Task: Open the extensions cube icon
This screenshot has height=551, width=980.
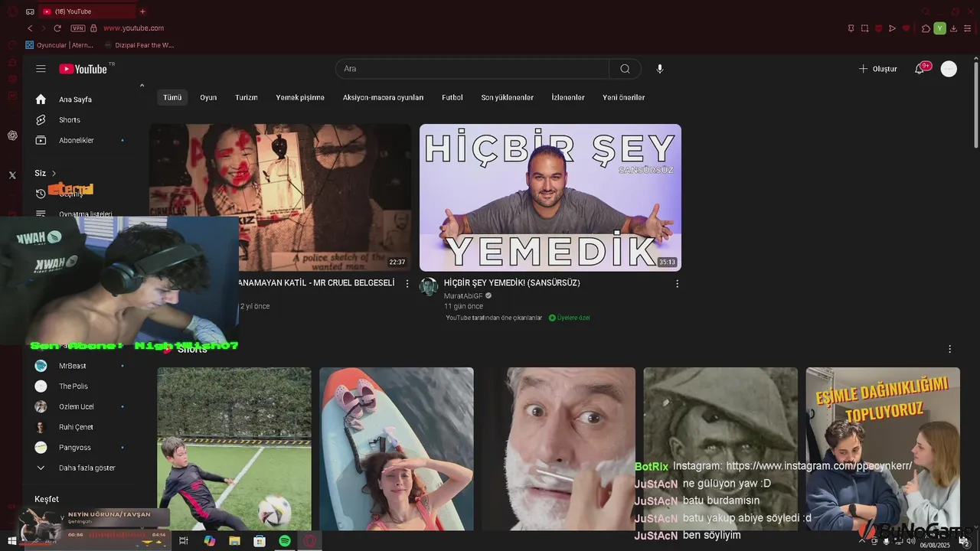Action: pyautogui.click(x=926, y=28)
